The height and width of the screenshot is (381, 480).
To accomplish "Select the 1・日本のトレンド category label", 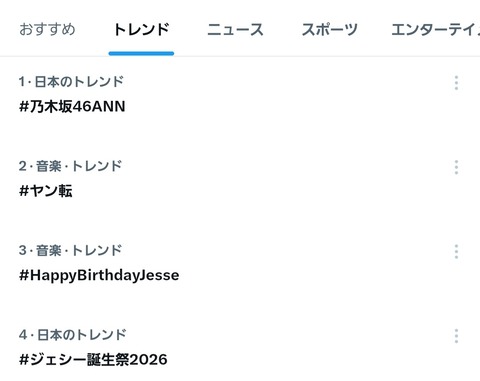I will (x=71, y=82).
